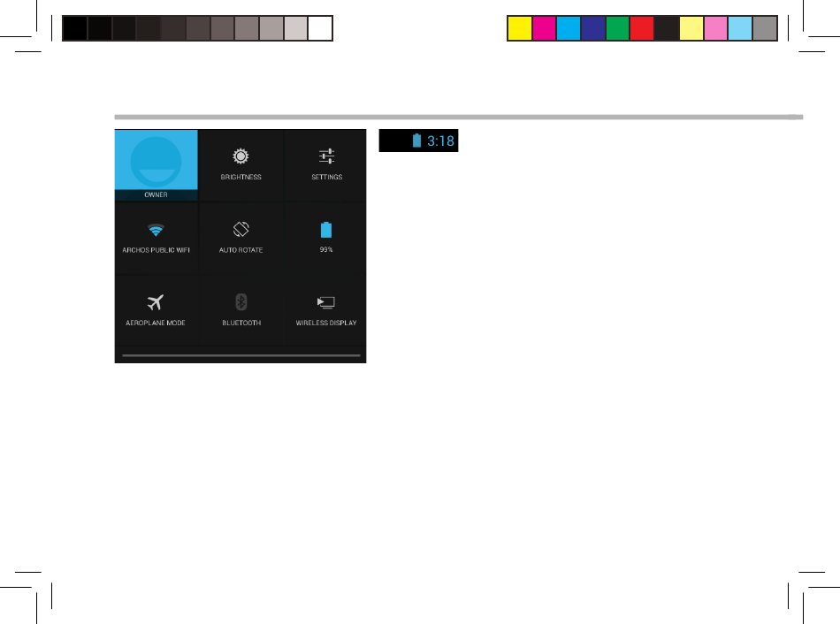Open the 99% battery tile
Screen dimensions: 840x624
coord(325,238)
